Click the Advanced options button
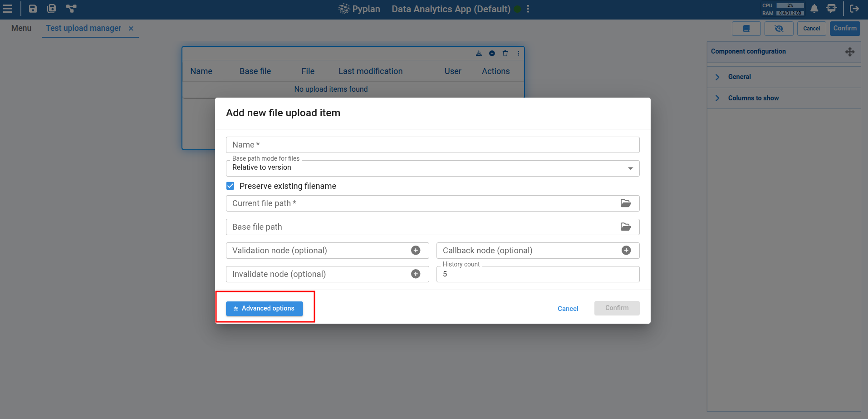The height and width of the screenshot is (419, 868). pyautogui.click(x=265, y=309)
